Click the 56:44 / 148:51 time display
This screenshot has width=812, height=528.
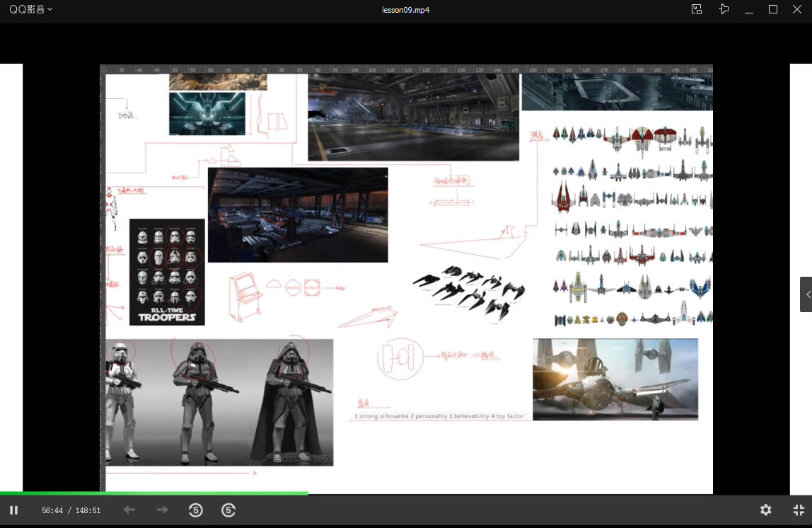coord(71,510)
